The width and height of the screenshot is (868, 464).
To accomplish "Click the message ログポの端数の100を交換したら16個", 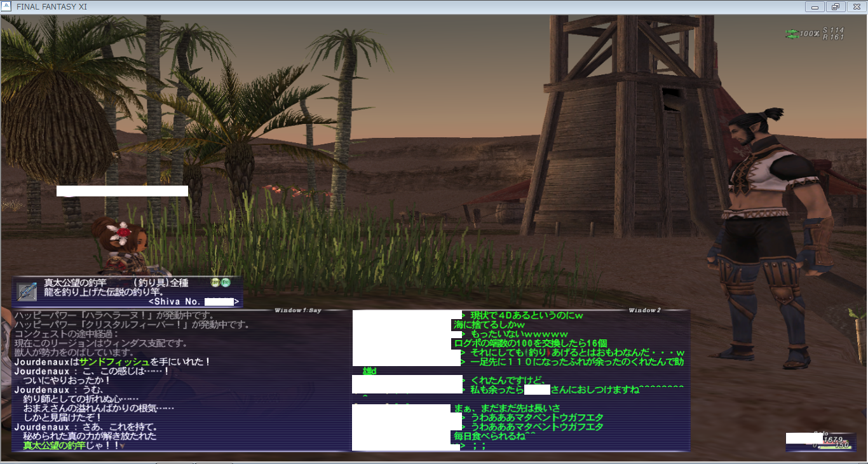I will click(531, 343).
